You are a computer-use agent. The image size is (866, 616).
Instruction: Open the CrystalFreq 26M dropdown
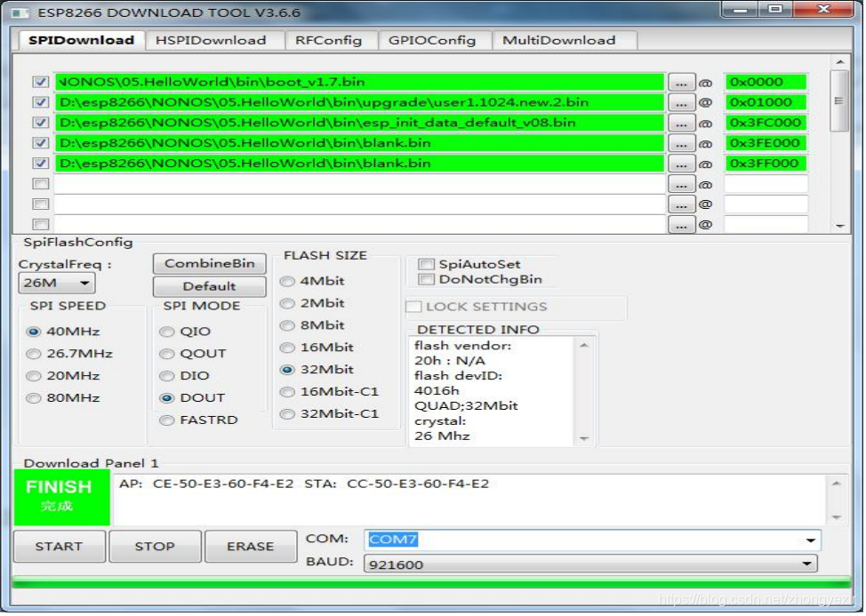57,284
